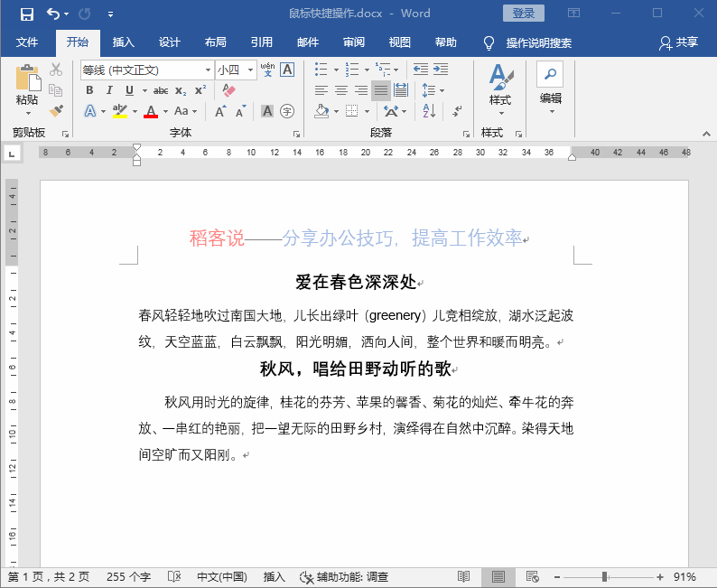Open the font name combo box 等线

(x=147, y=70)
